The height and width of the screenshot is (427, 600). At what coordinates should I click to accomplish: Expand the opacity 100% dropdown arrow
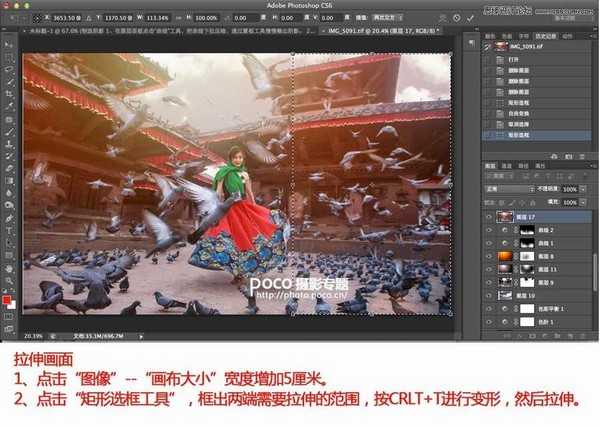coord(583,188)
